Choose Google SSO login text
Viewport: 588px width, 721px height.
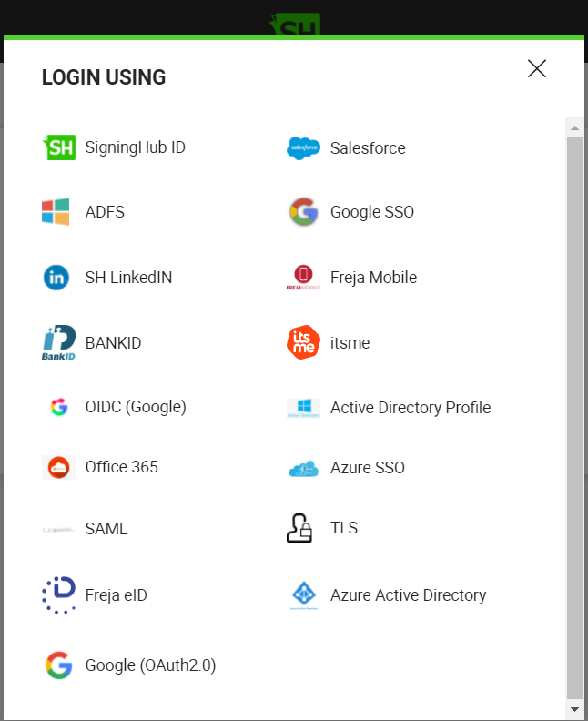pyautogui.click(x=372, y=212)
